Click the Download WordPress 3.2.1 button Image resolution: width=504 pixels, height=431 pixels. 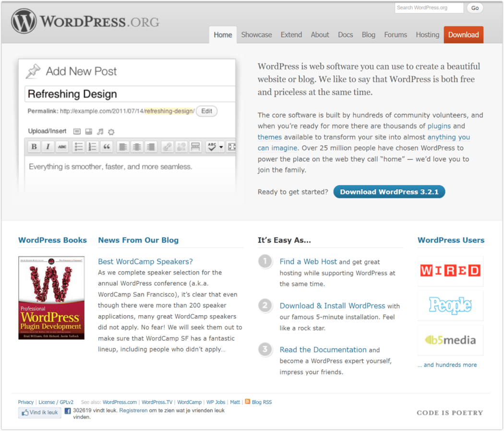[x=389, y=192]
